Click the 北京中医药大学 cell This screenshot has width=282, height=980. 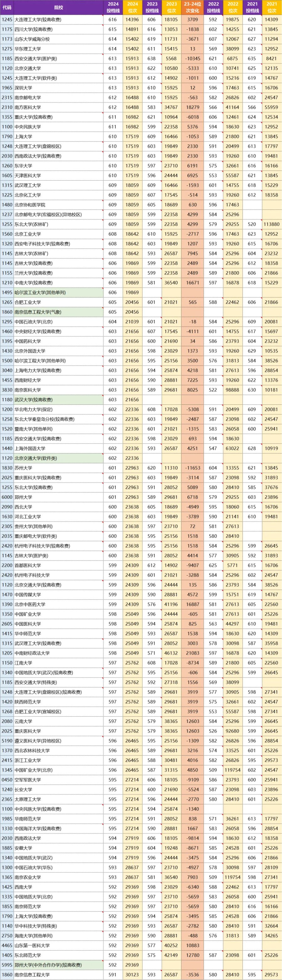point(59,604)
